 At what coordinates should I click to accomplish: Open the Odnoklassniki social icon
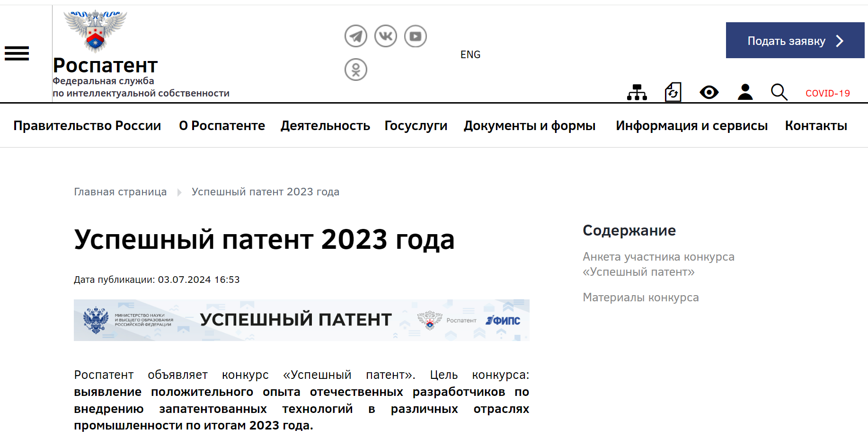pos(356,70)
